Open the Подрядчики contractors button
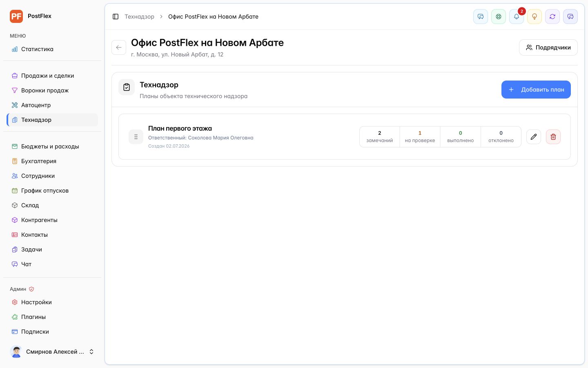 click(x=548, y=47)
